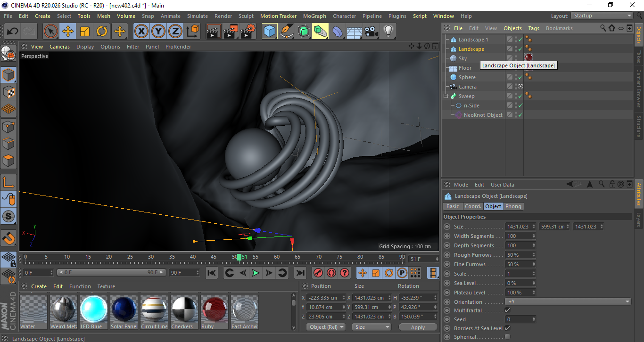644x342 pixels.
Task: Activate the Move tool
Action: tap(68, 32)
